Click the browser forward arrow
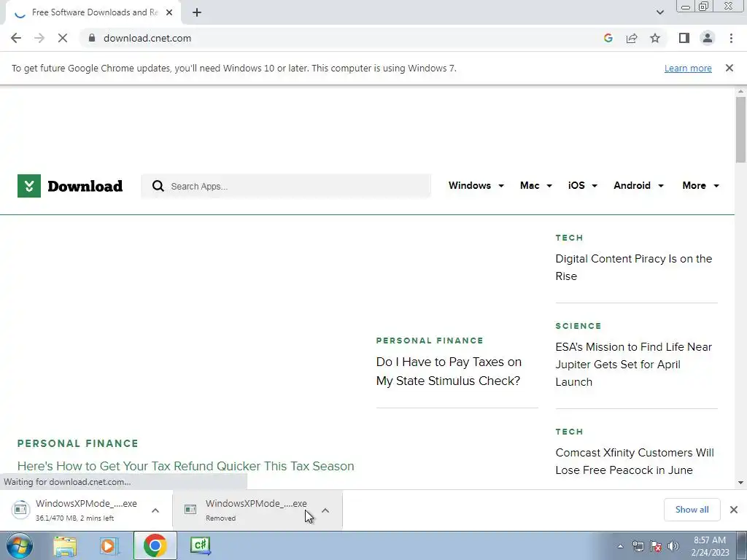Viewport: 747px width, 560px height. click(x=39, y=38)
